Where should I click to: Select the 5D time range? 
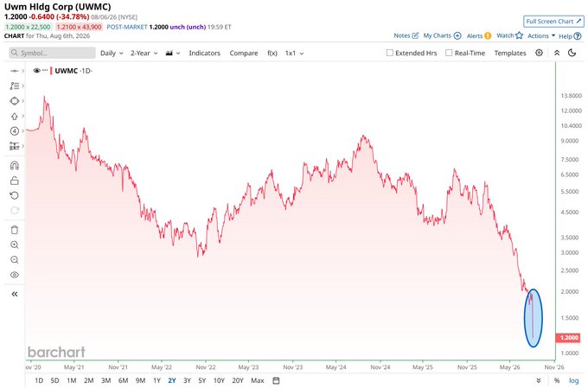[x=54, y=380]
